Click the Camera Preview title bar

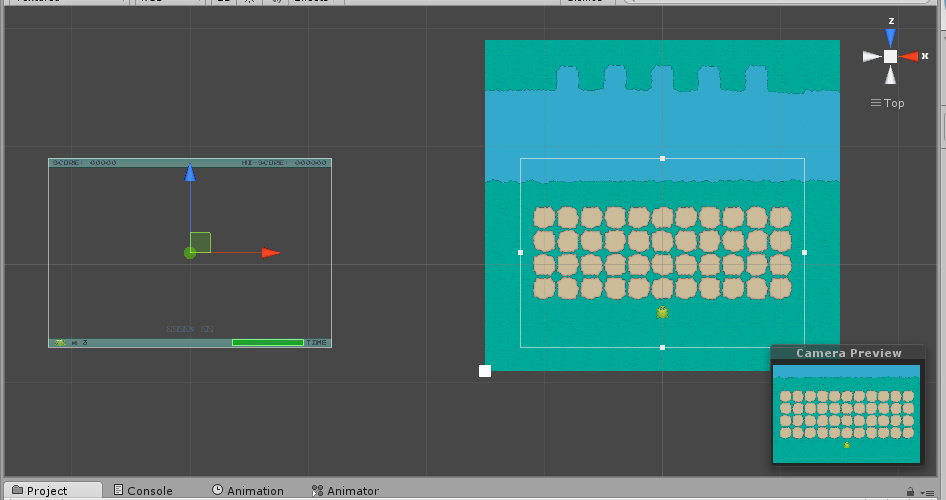click(x=848, y=353)
